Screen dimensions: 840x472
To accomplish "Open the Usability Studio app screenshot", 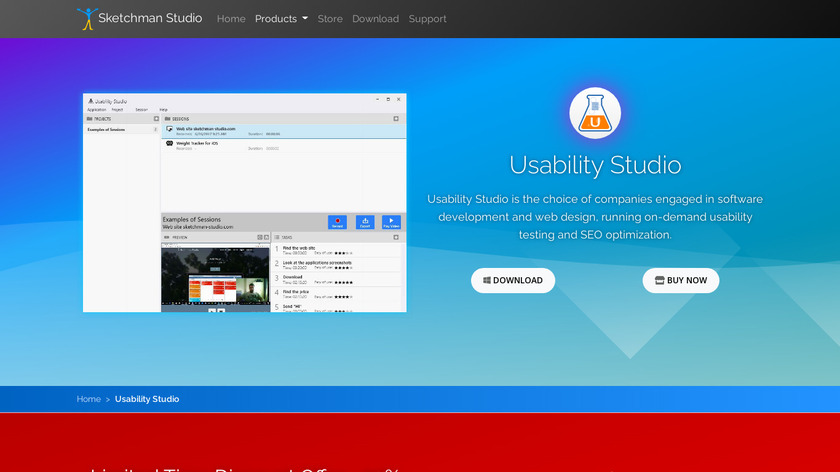I will point(245,203).
